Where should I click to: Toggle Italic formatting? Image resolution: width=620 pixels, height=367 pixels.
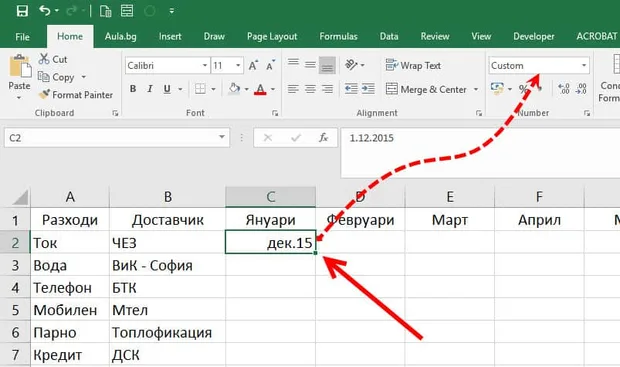pyautogui.click(x=150, y=89)
